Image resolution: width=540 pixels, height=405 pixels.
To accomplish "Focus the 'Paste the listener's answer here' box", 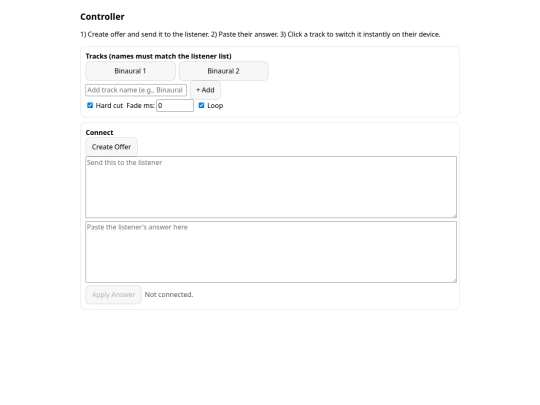I will [x=271, y=252].
